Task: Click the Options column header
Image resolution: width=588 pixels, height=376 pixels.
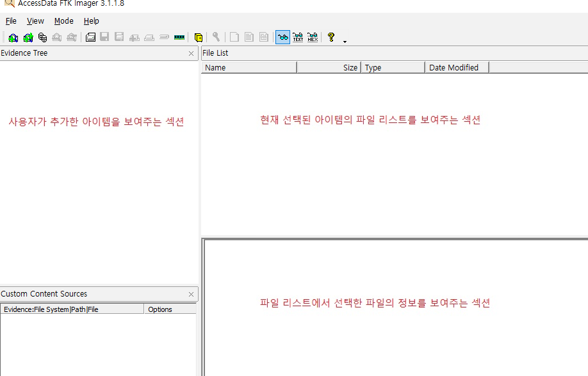Action: (170, 309)
